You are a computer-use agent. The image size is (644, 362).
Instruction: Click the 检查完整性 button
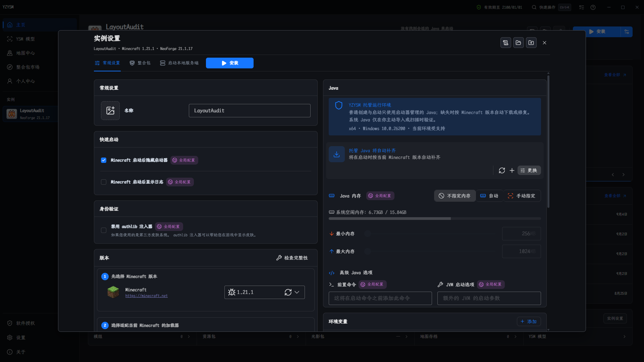(292, 258)
